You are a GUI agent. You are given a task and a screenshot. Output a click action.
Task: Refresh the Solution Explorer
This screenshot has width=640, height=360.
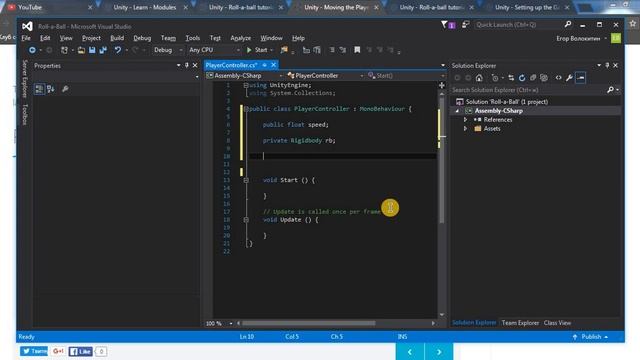click(522, 78)
